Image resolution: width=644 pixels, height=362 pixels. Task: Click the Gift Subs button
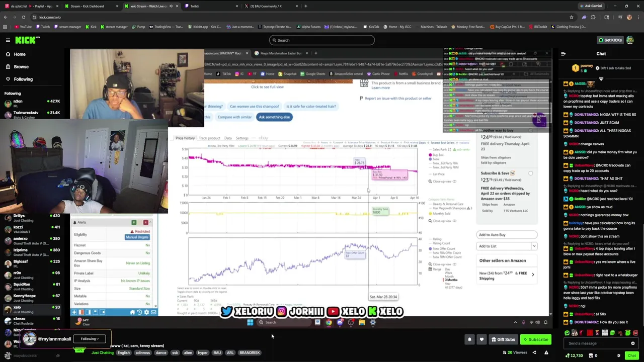[x=503, y=339]
